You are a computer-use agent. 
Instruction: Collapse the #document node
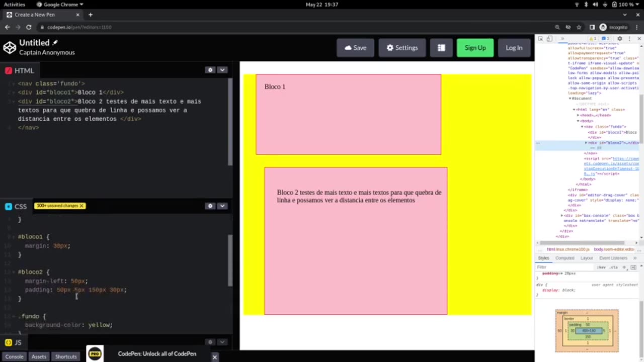[570, 99]
